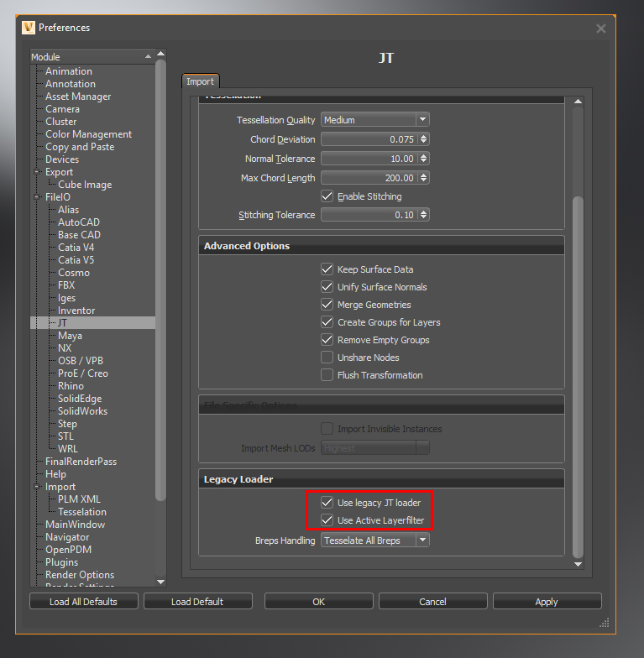644x658 pixels.
Task: Click Normal Tolerance value field
Action: [369, 159]
